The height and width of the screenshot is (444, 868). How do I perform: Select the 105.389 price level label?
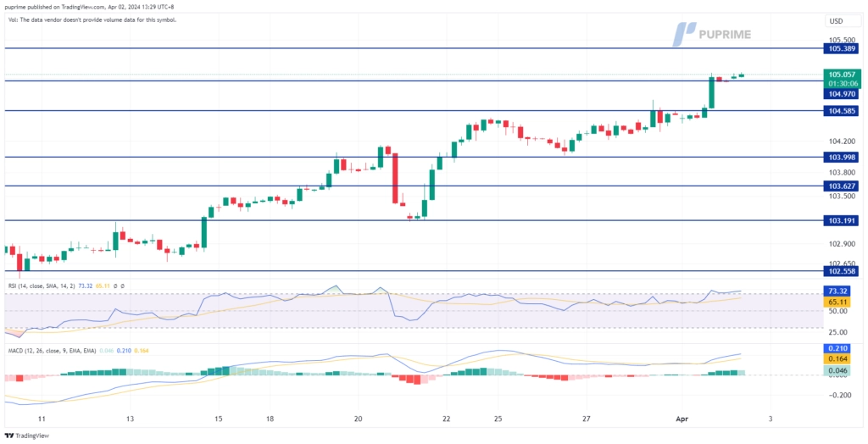tap(842, 48)
